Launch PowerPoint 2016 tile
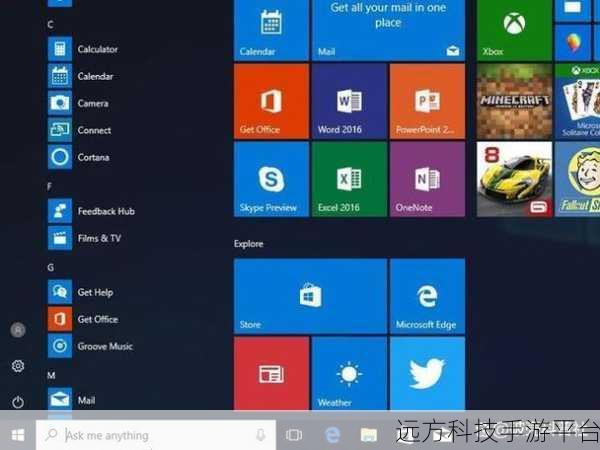The height and width of the screenshot is (450, 600). (427, 101)
